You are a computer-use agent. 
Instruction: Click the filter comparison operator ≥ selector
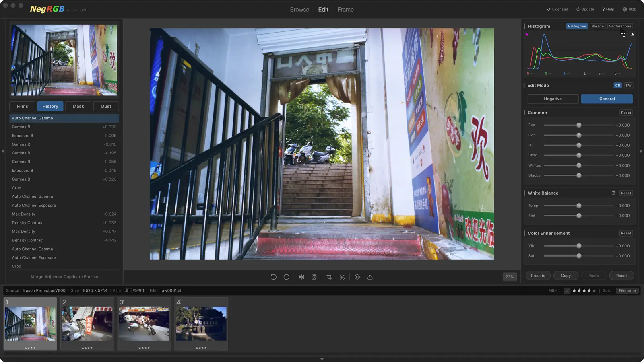567,290
